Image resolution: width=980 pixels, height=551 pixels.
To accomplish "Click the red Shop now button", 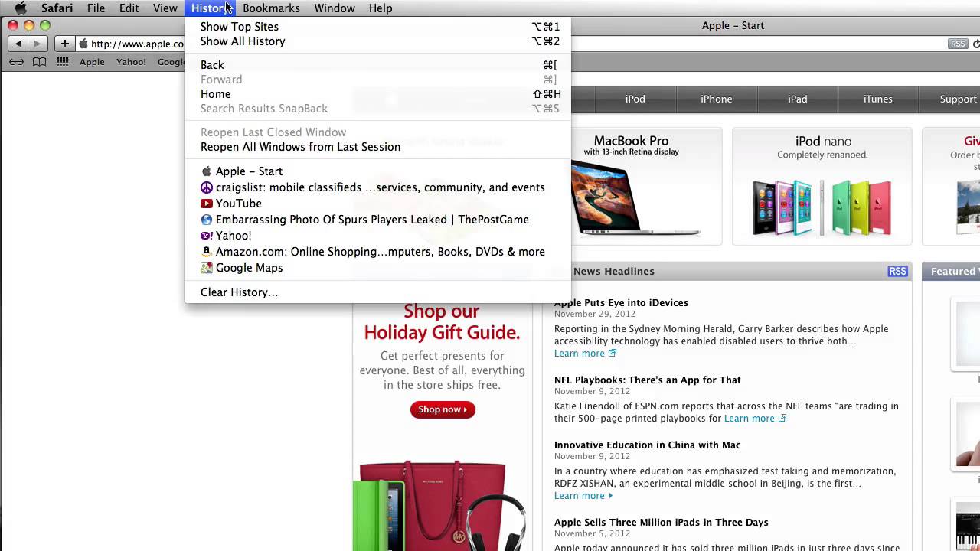I will 443,409.
